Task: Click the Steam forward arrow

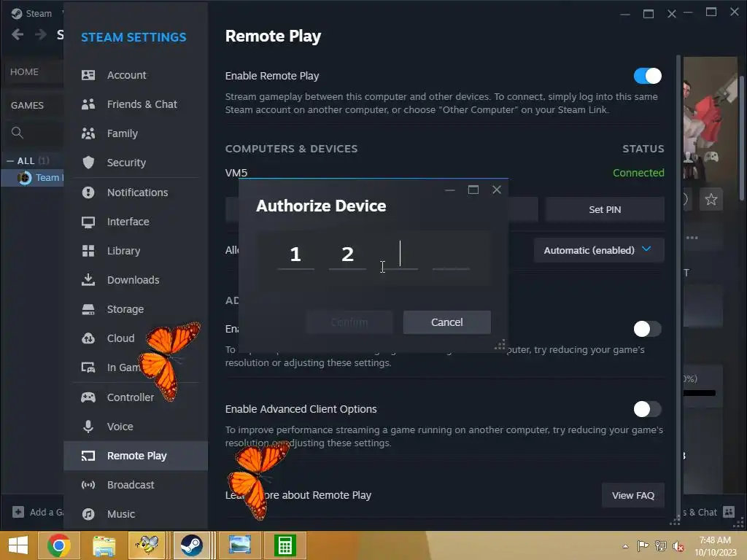Action: pos(41,34)
